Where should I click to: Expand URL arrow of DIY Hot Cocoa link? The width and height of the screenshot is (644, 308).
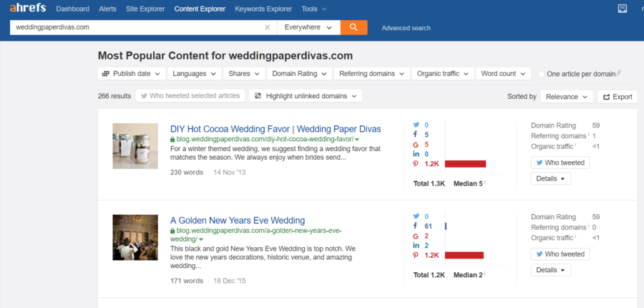click(x=357, y=140)
